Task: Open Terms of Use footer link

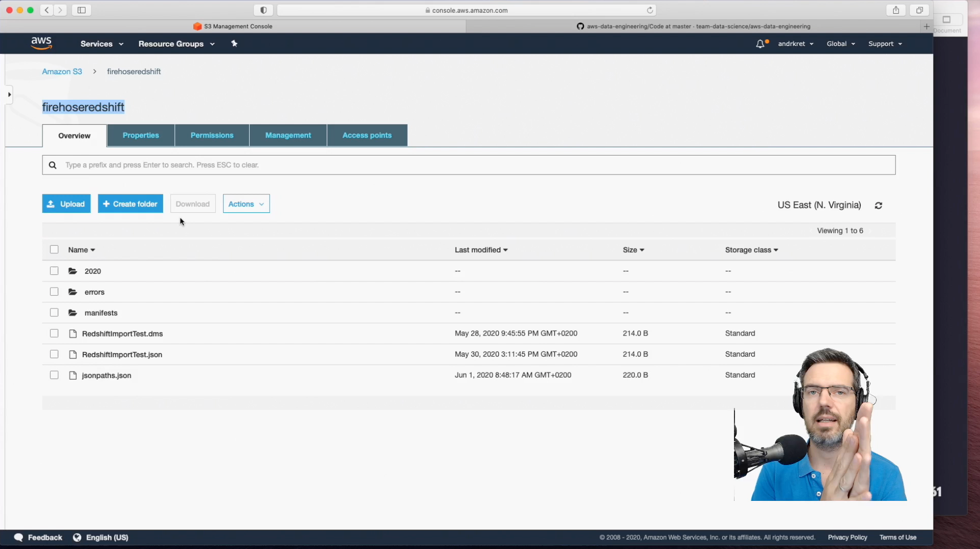Action: (x=898, y=537)
